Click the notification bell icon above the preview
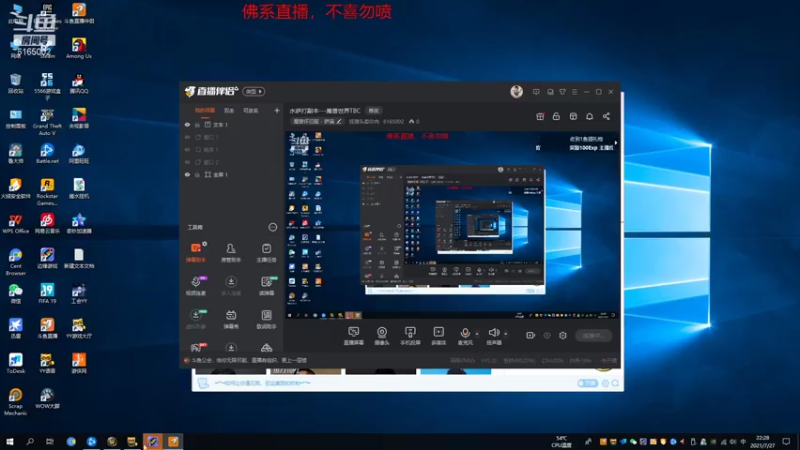 [x=589, y=116]
